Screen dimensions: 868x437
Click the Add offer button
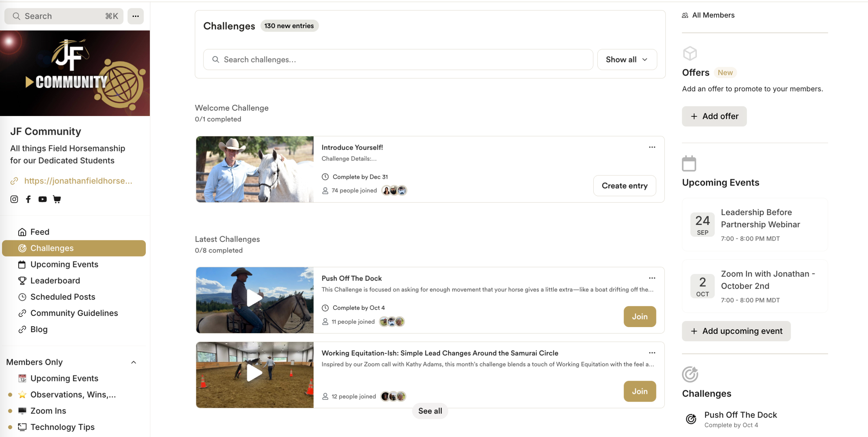tap(714, 116)
